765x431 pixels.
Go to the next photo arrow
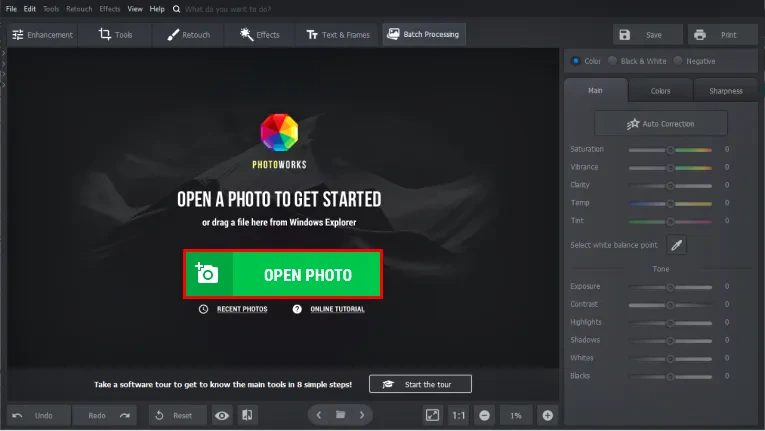click(362, 415)
